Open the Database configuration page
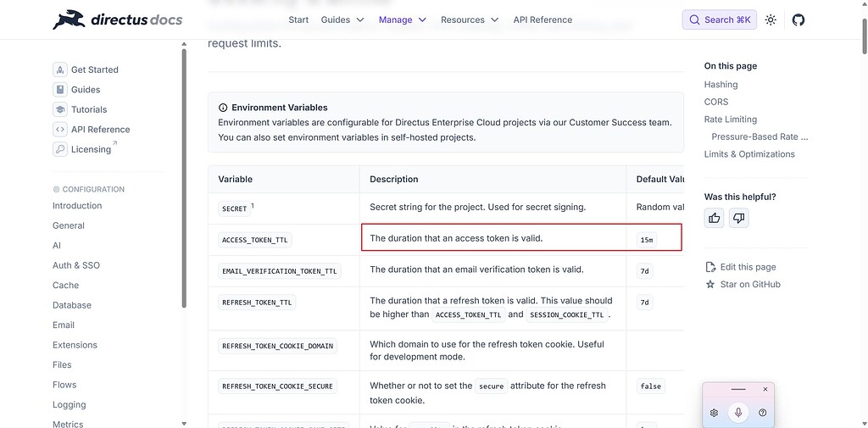The width and height of the screenshot is (868, 428). tap(72, 305)
